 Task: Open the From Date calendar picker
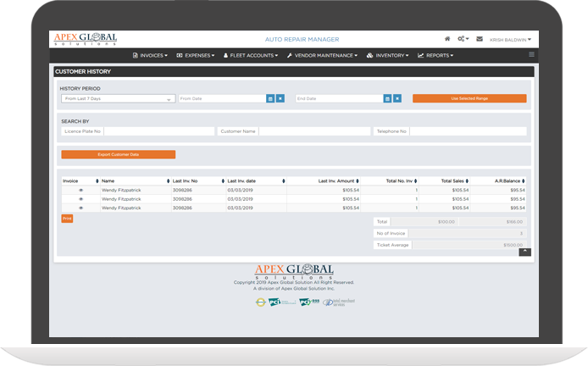[x=271, y=98]
